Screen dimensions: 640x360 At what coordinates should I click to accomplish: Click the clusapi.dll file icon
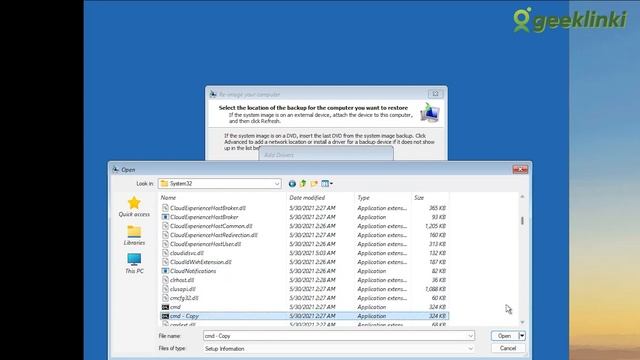click(165, 289)
